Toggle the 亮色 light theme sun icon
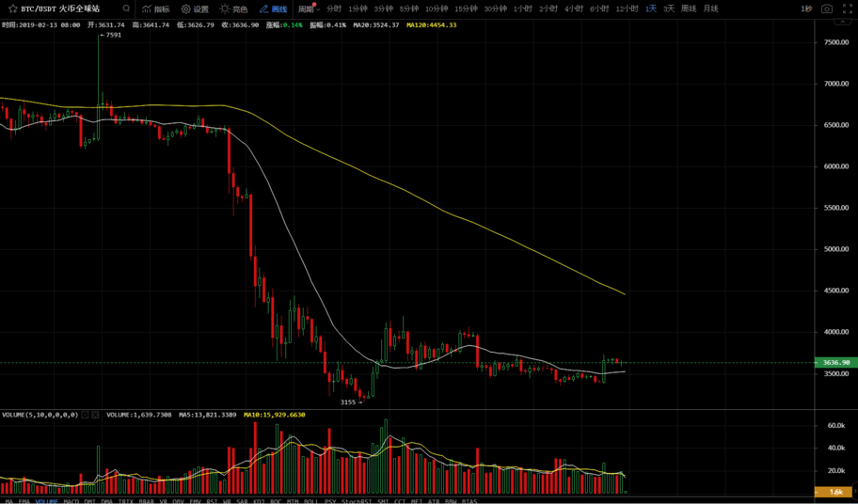 (233, 8)
